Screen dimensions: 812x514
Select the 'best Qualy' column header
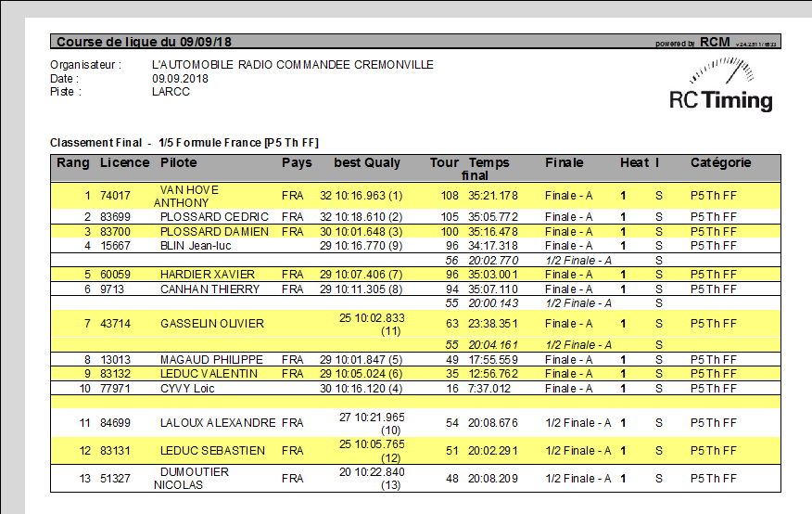tap(367, 162)
